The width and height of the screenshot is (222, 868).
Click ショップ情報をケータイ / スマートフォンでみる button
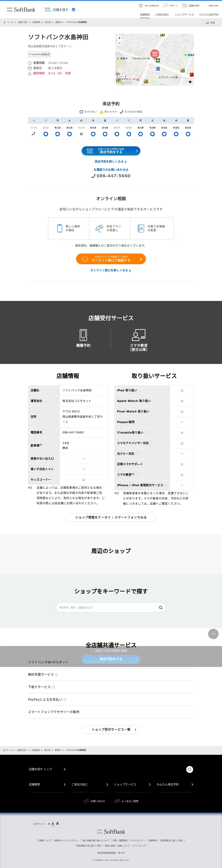(111, 517)
